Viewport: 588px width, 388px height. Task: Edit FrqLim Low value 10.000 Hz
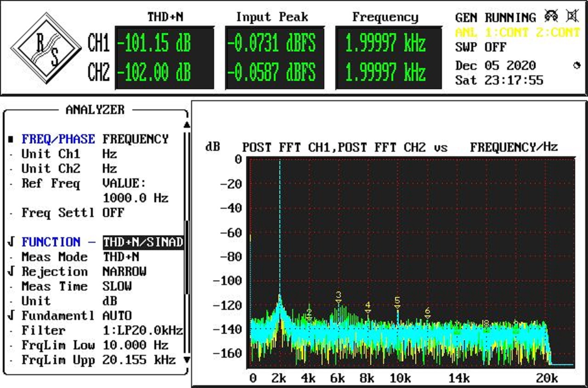136,345
